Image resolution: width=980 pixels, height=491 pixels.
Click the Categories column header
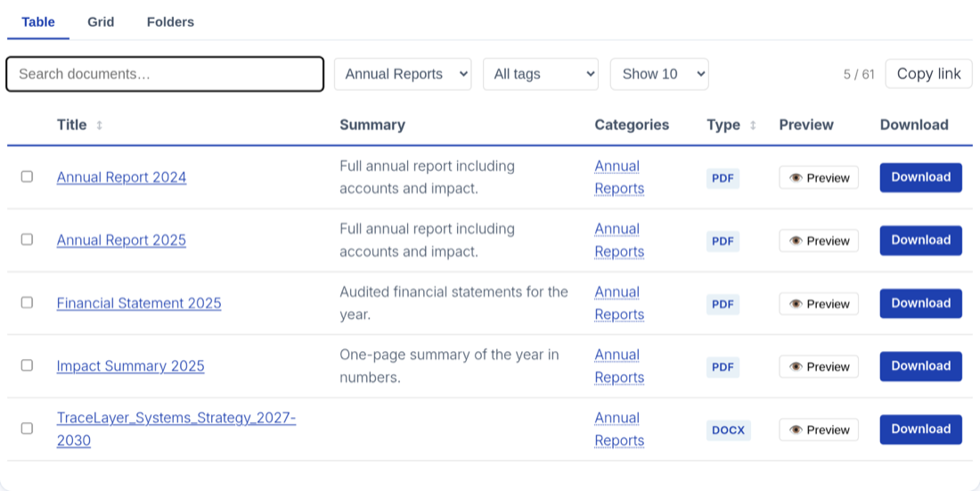click(632, 125)
